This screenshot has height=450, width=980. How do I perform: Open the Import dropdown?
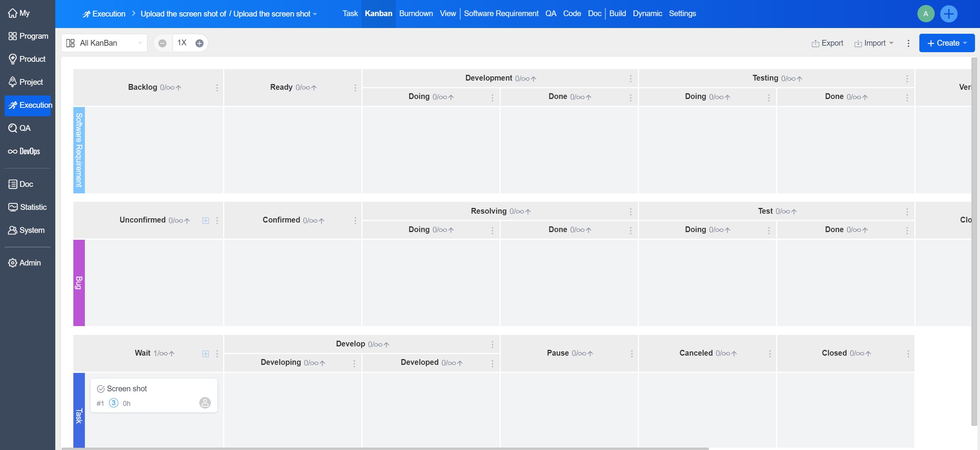point(874,43)
